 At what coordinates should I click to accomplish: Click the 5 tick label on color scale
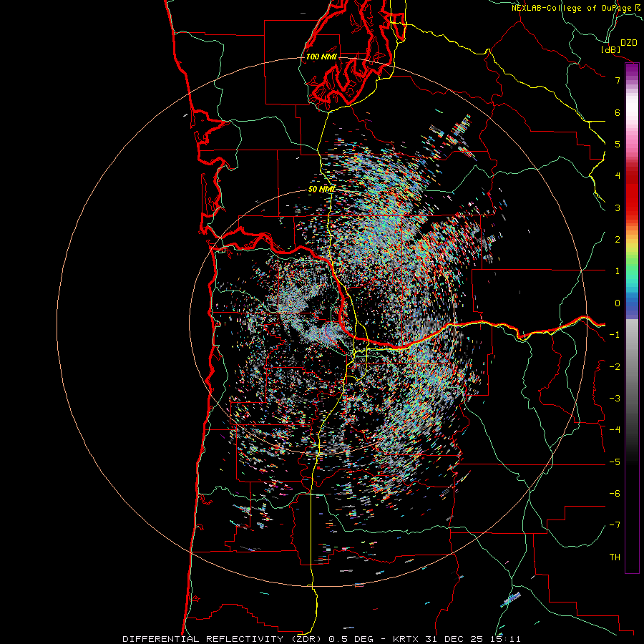point(618,144)
